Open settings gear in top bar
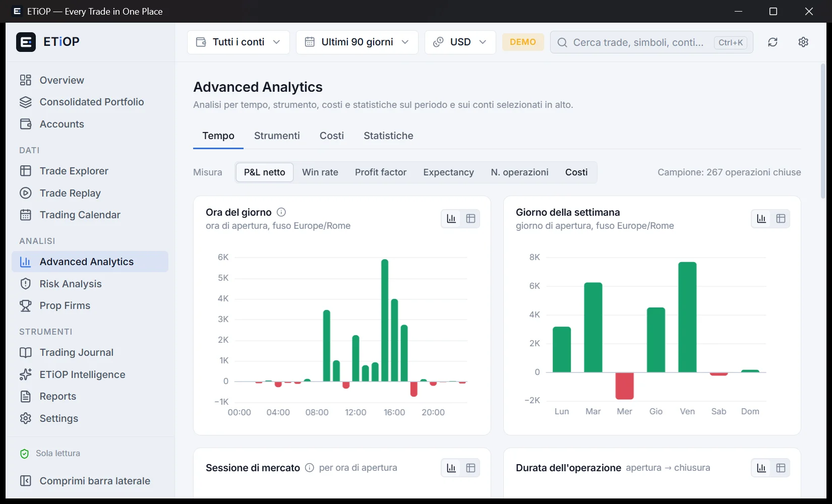 (x=803, y=42)
